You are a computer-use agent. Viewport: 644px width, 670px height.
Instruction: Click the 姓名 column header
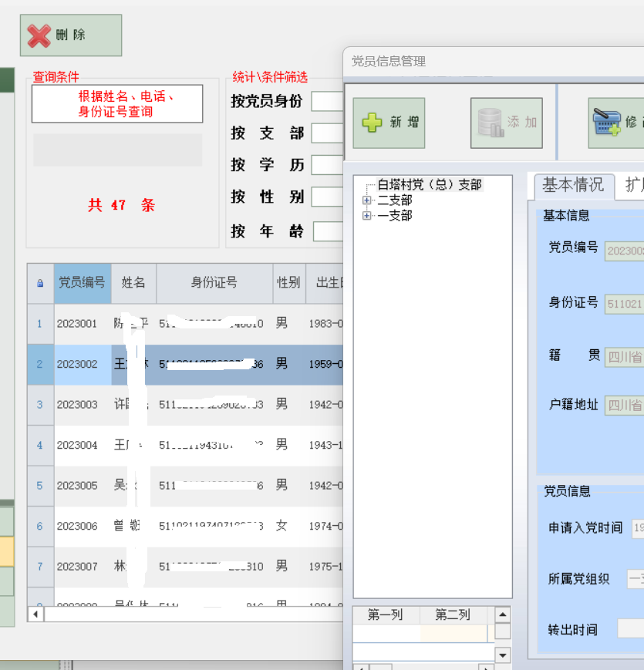[x=133, y=283]
